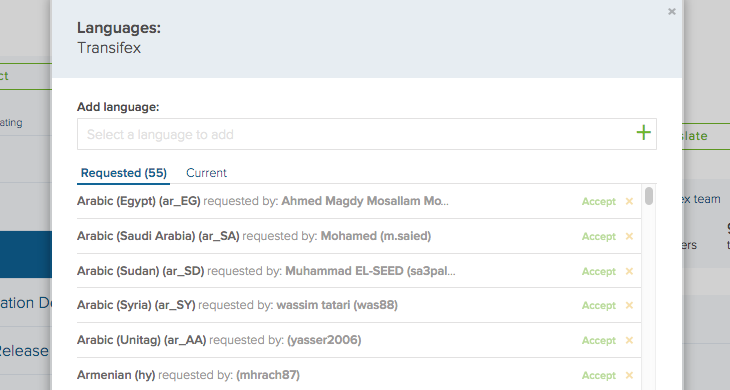Screen dimensions: 730x390
Task: Accept the Armenian (hy) language request
Action: point(599,375)
